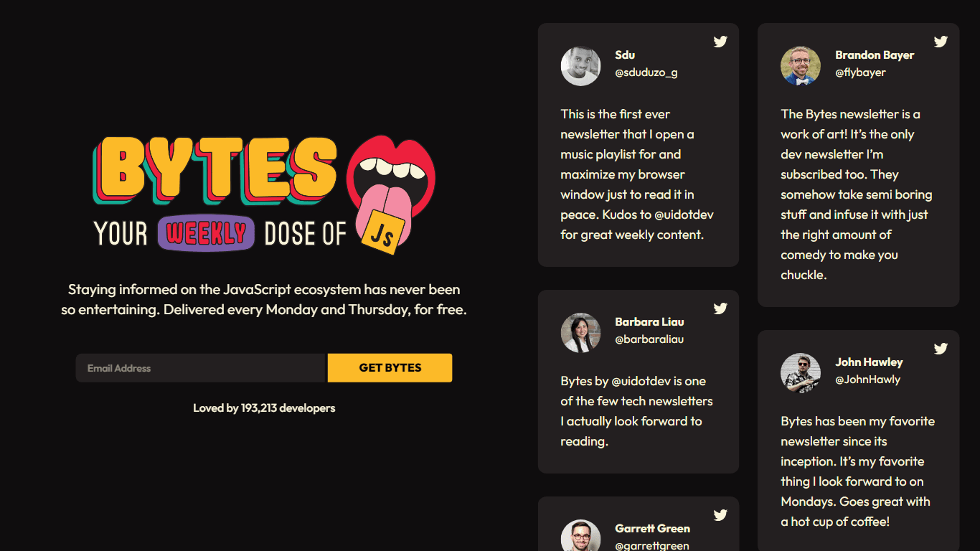Click Twitter icon on Garrett Green's card
Image resolution: width=980 pixels, height=551 pixels.
click(720, 515)
